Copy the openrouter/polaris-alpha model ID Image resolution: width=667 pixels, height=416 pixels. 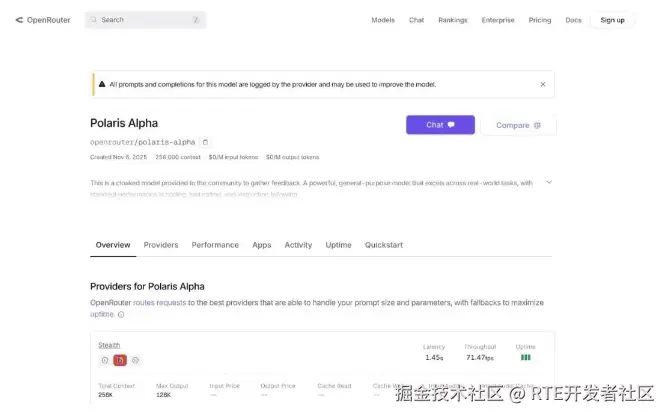(x=205, y=142)
